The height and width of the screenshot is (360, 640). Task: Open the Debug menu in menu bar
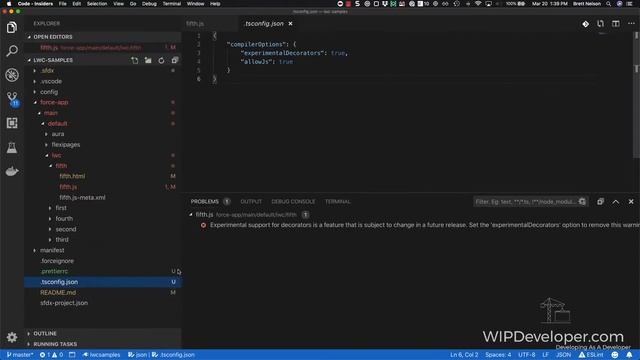pyautogui.click(x=149, y=4)
